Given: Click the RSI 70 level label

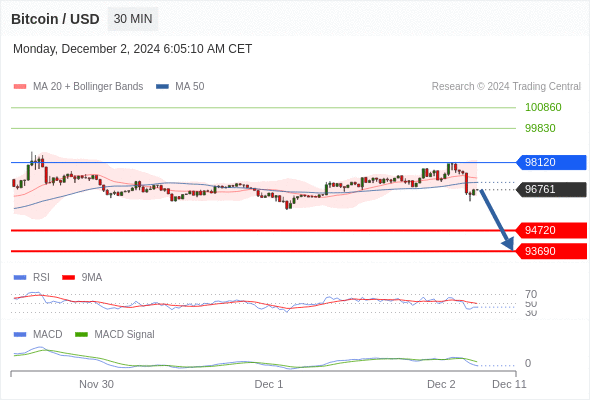Looking at the screenshot, I should (x=531, y=294).
